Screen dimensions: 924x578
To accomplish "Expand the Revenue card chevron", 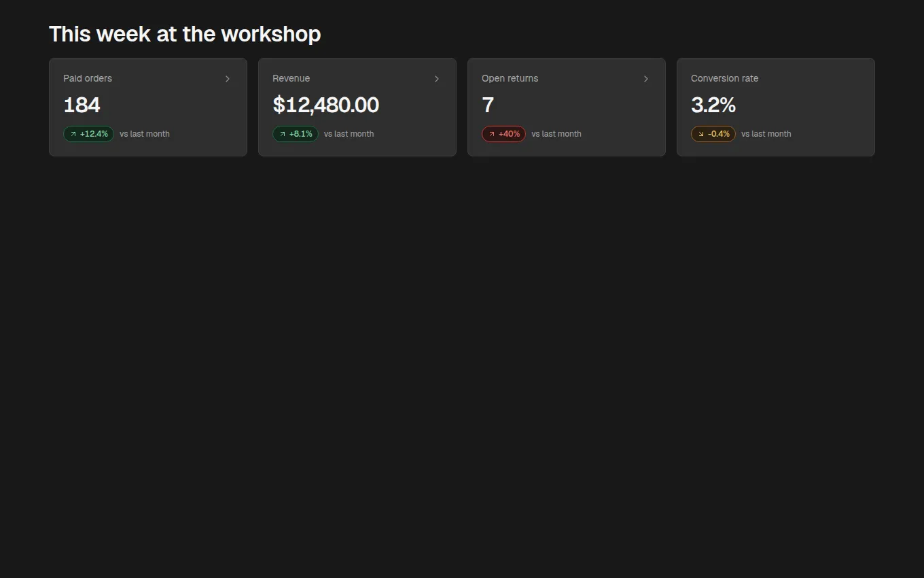I will [437, 79].
